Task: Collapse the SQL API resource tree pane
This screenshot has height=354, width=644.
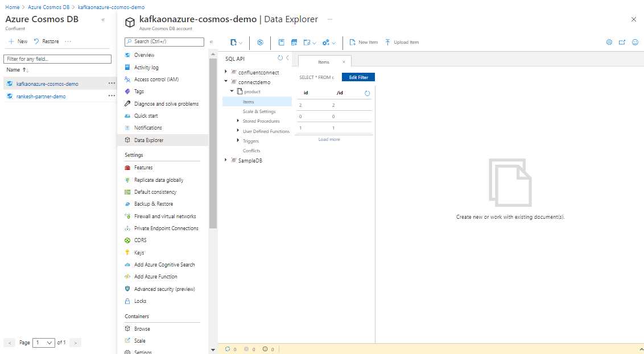Action: [x=287, y=59]
